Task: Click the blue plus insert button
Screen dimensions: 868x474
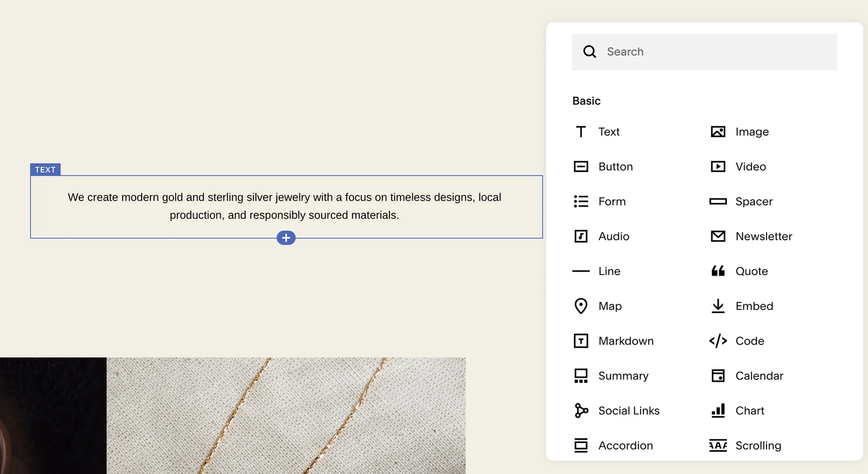Action: [286, 238]
